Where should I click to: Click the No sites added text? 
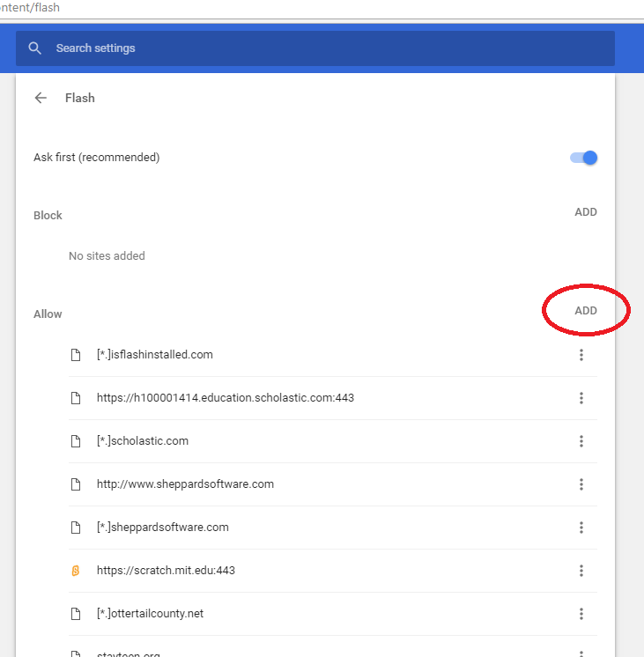tap(107, 256)
